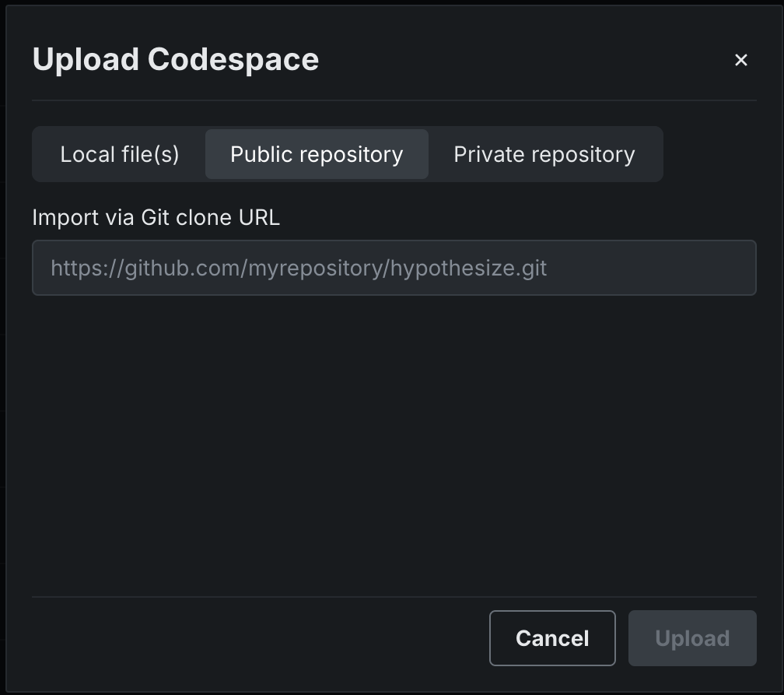Switch to the Local file(s) tab
The height and width of the screenshot is (695, 784).
click(x=120, y=154)
